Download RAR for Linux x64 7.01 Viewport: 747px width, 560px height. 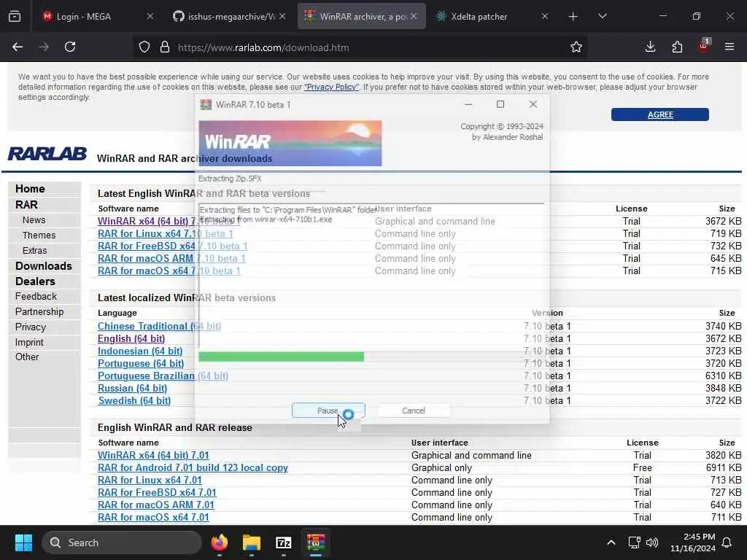point(150,480)
